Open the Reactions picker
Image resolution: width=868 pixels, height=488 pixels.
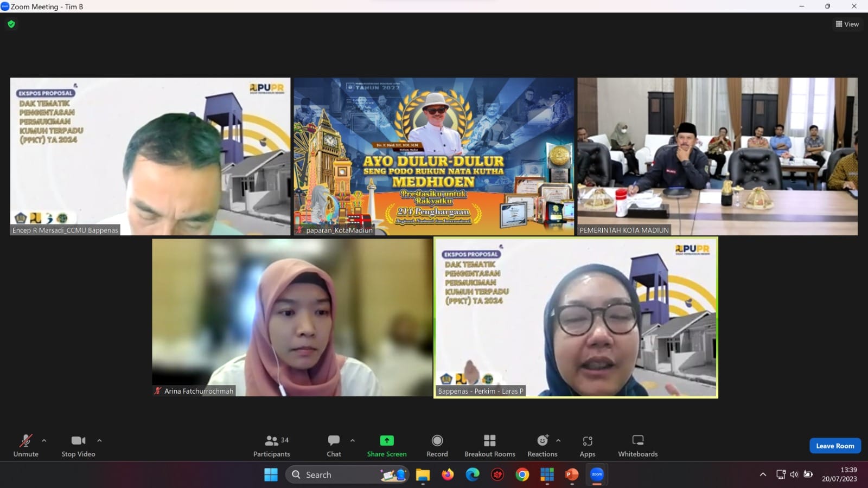tap(542, 445)
